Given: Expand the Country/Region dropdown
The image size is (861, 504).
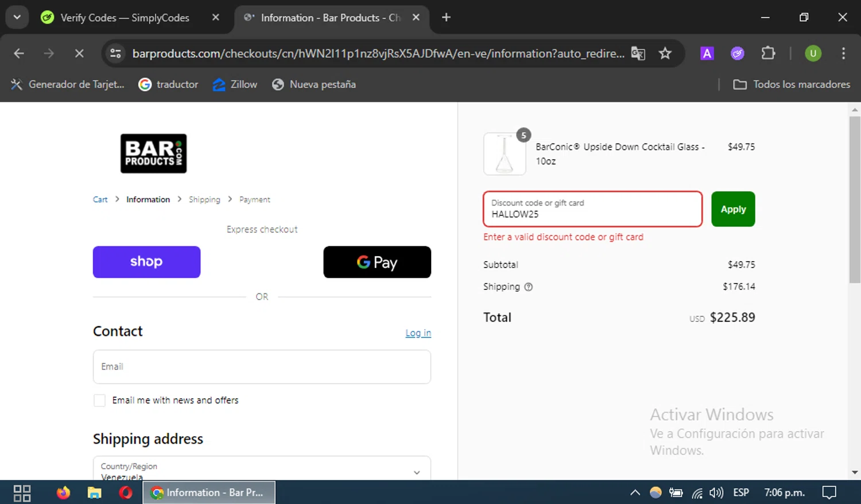Looking at the screenshot, I should point(262,468).
